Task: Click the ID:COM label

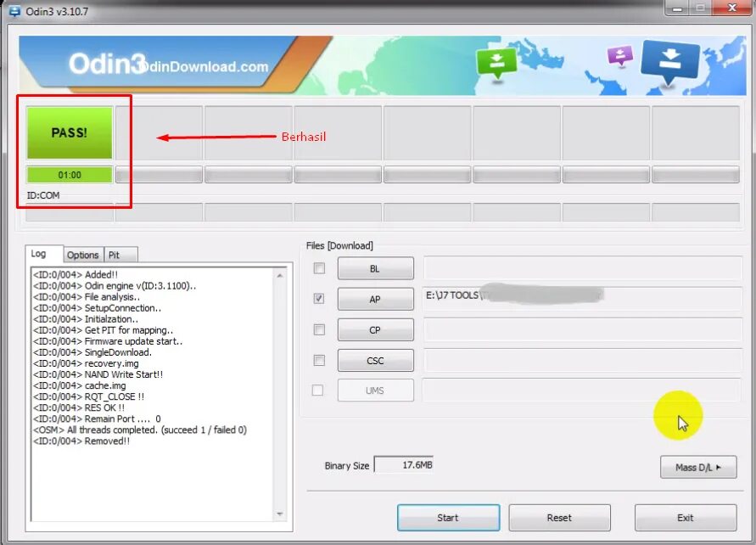Action: click(43, 195)
